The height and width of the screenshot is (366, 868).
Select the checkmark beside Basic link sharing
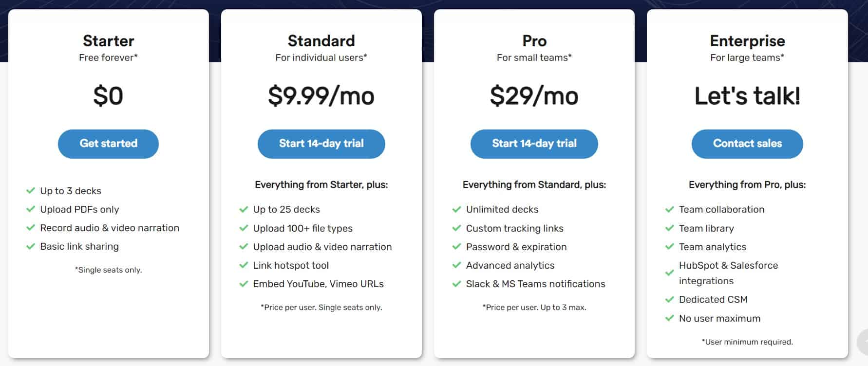pos(30,246)
